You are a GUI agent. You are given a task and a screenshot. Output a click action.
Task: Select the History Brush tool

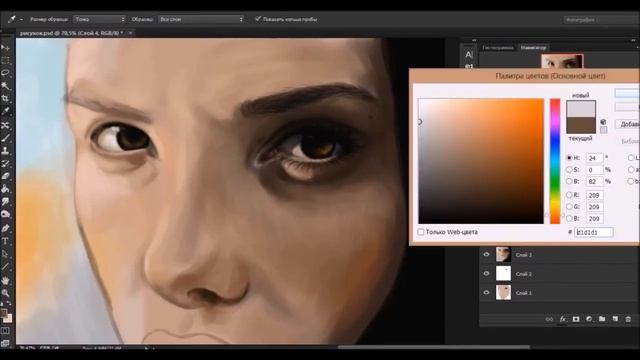pos(5,164)
